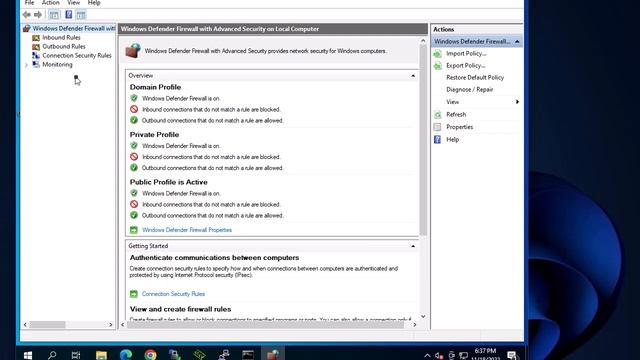Click center pane horizontal scrollbar right arrow
The image size is (640, 360).
[415, 325]
